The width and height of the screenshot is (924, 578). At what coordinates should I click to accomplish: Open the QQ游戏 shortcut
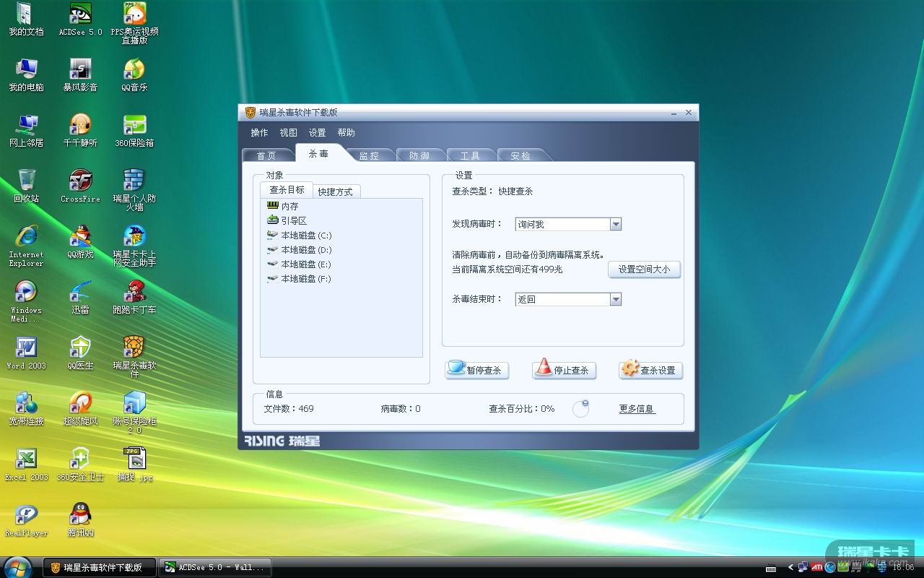(80, 242)
